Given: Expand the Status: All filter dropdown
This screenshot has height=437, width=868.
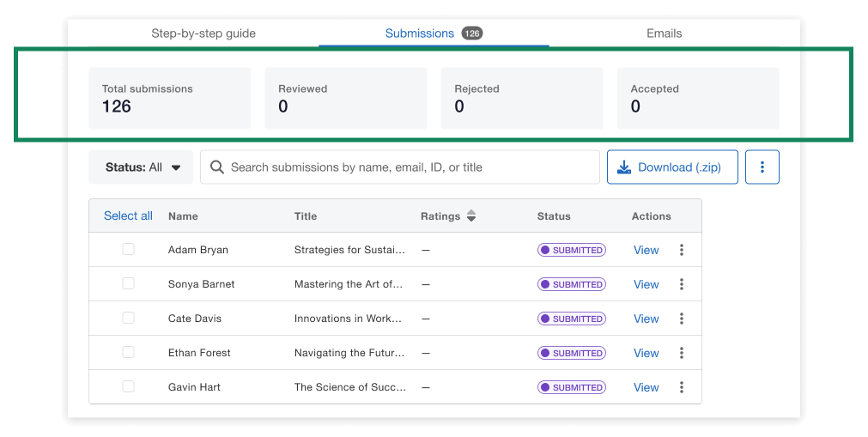Looking at the screenshot, I should [x=141, y=167].
